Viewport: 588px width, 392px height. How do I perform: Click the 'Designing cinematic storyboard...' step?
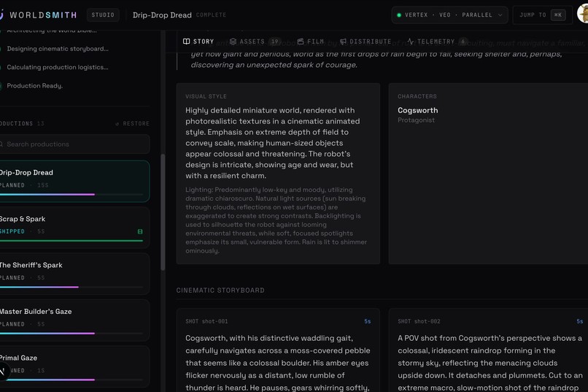pos(58,49)
